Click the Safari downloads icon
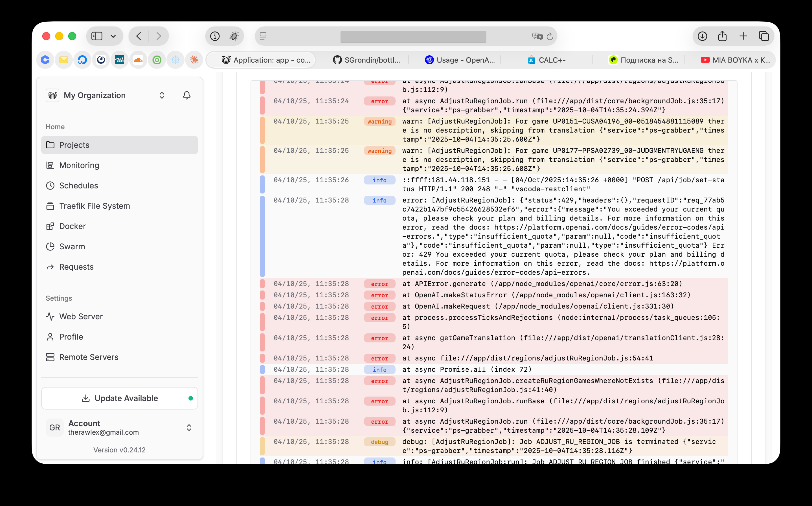 (702, 36)
